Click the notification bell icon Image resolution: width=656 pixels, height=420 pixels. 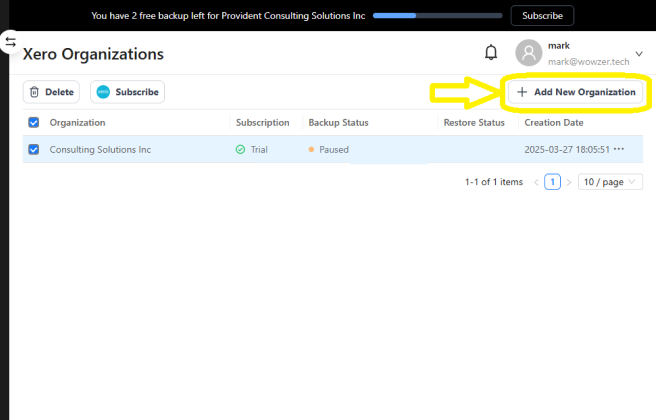[x=491, y=53]
